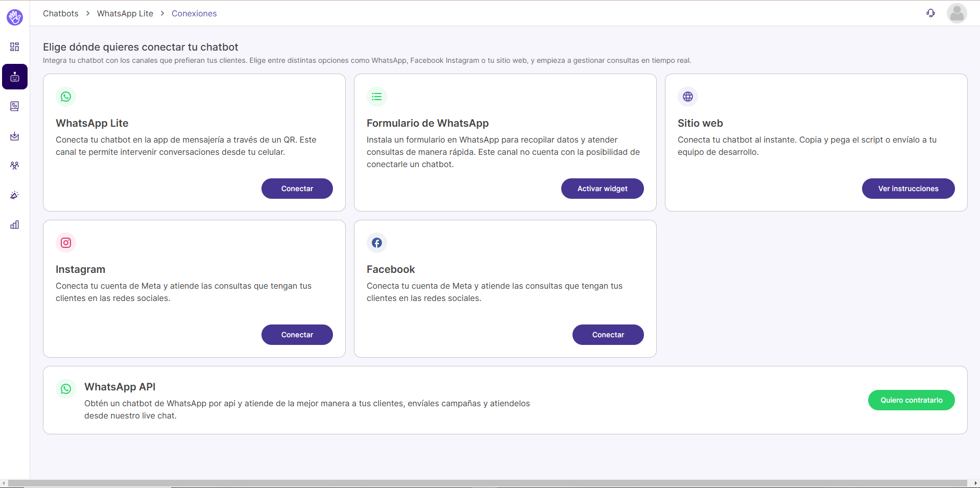Open the statistics bar chart icon
Image resolution: width=980 pixels, height=488 pixels.
pyautogui.click(x=15, y=225)
